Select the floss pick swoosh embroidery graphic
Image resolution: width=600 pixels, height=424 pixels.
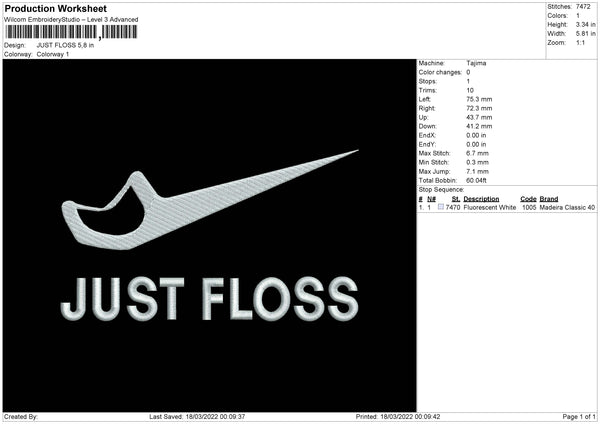210,200
